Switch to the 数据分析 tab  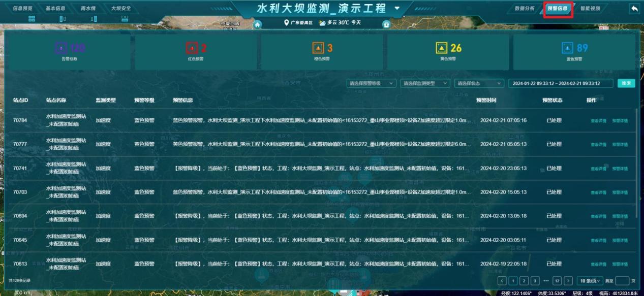tap(525, 8)
